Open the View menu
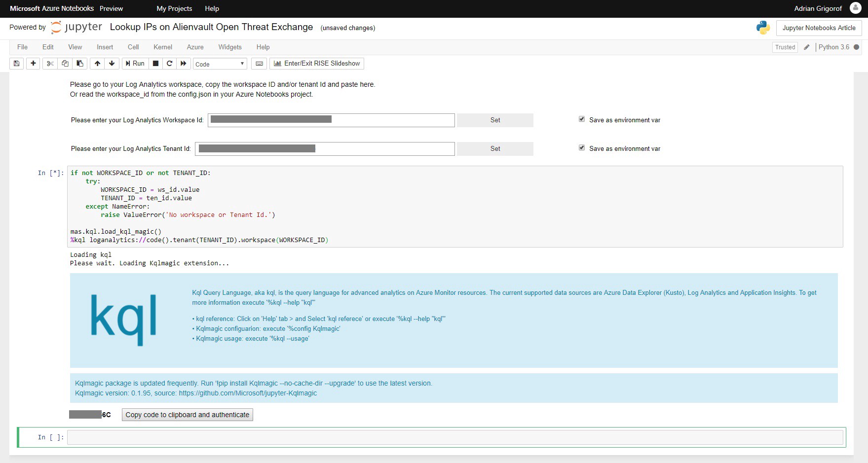The width and height of the screenshot is (868, 463). pyautogui.click(x=75, y=47)
